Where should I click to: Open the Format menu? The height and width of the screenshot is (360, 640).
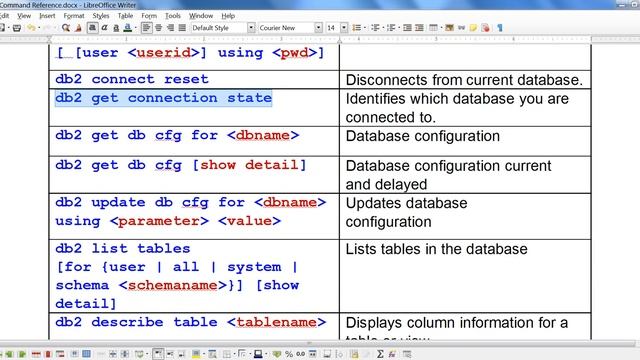coord(74,16)
